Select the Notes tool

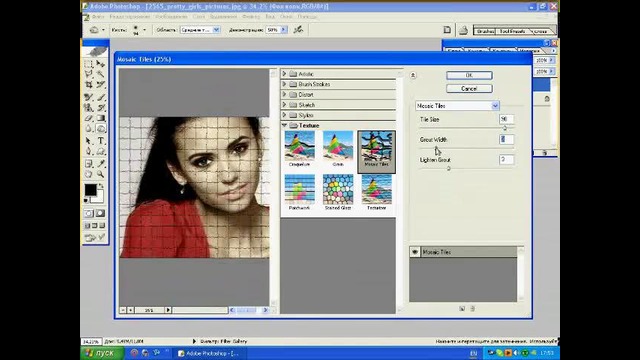pyautogui.click(x=89, y=164)
